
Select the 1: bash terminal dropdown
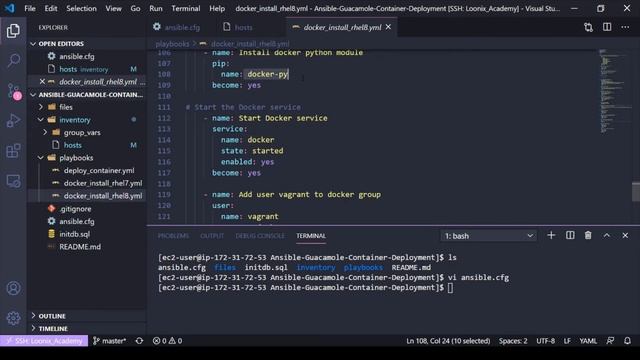489,236
